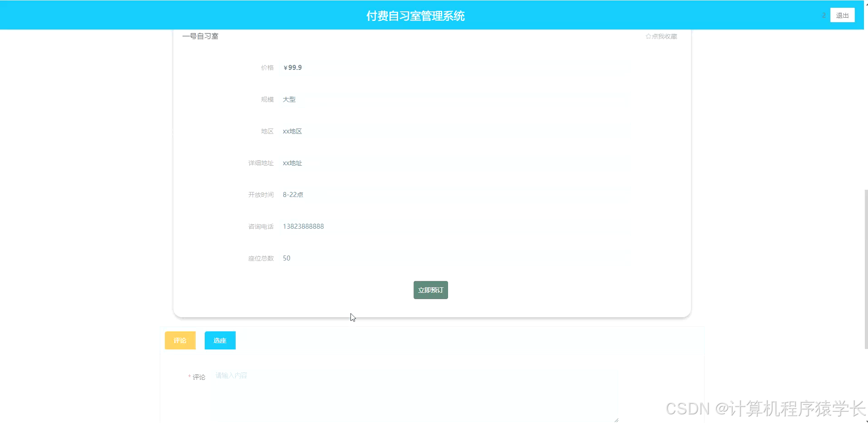This screenshot has width=868, height=423.
Task: Select the 评论 comment tab icon
Action: click(180, 340)
